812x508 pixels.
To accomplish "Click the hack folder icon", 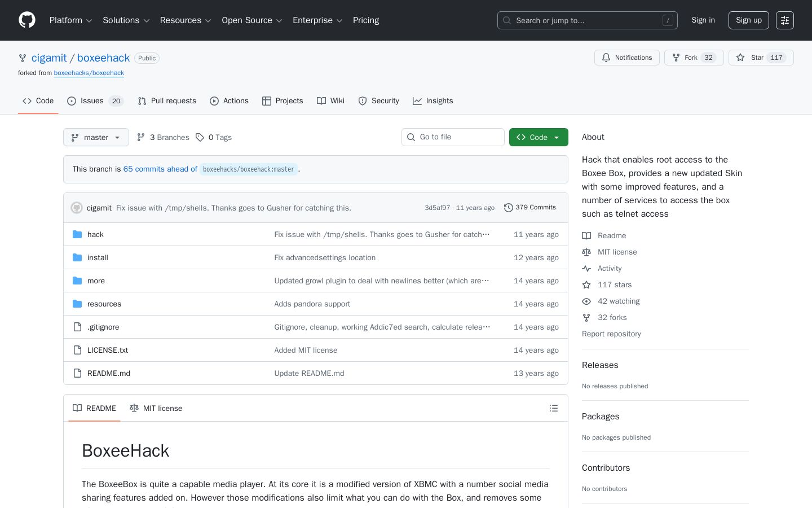I will 77,234.
